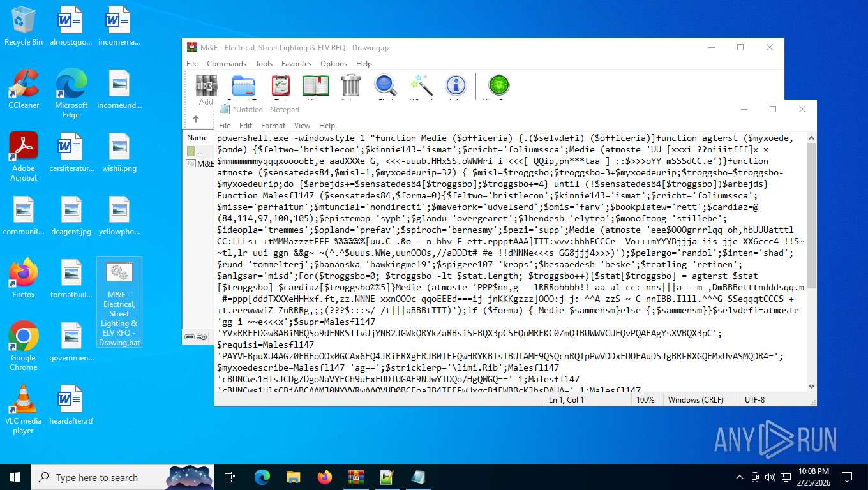Select incomema Word document on desktop
The image size is (868, 490).
[x=119, y=26]
